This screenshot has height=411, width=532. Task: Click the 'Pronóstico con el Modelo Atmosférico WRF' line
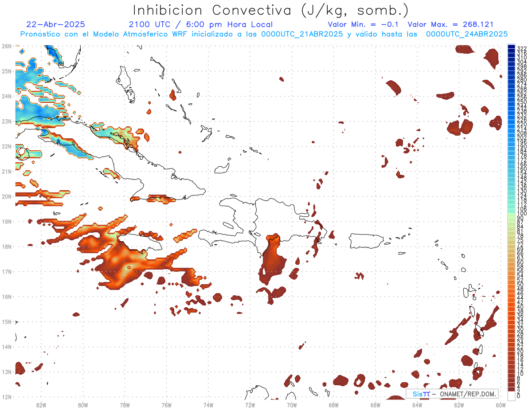(x=264, y=34)
